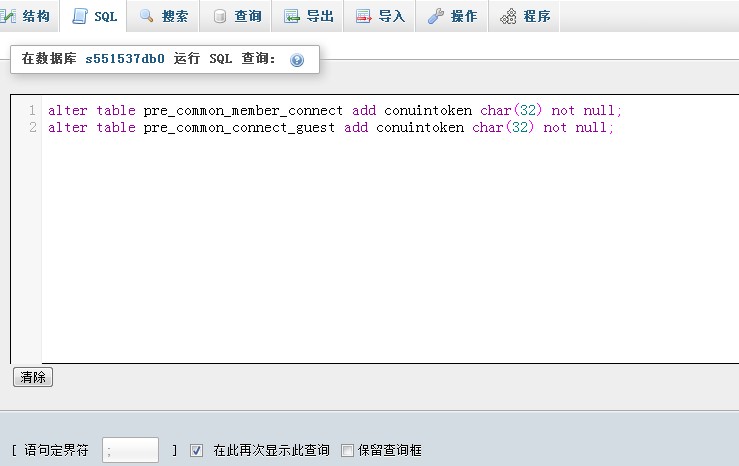Open database link s551537db0

(x=125, y=58)
